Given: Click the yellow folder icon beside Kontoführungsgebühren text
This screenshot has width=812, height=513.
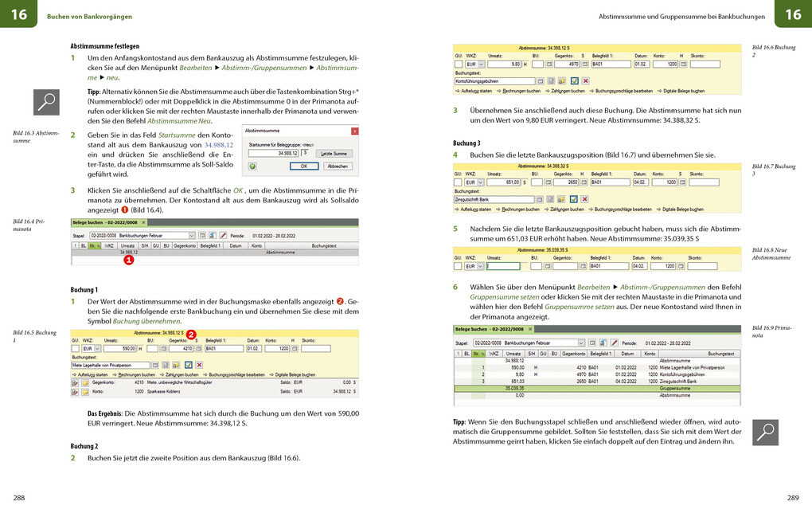Looking at the screenshot, I should tap(562, 81).
